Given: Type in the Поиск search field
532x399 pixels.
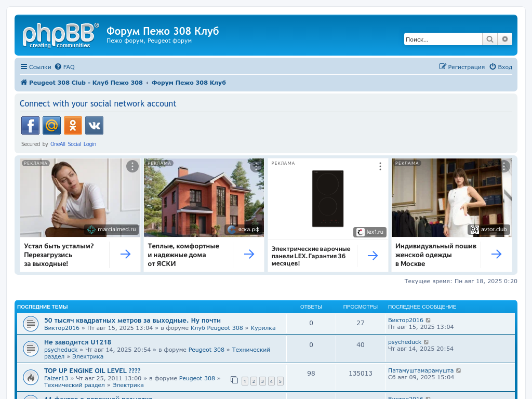Looking at the screenshot, I should (x=443, y=39).
